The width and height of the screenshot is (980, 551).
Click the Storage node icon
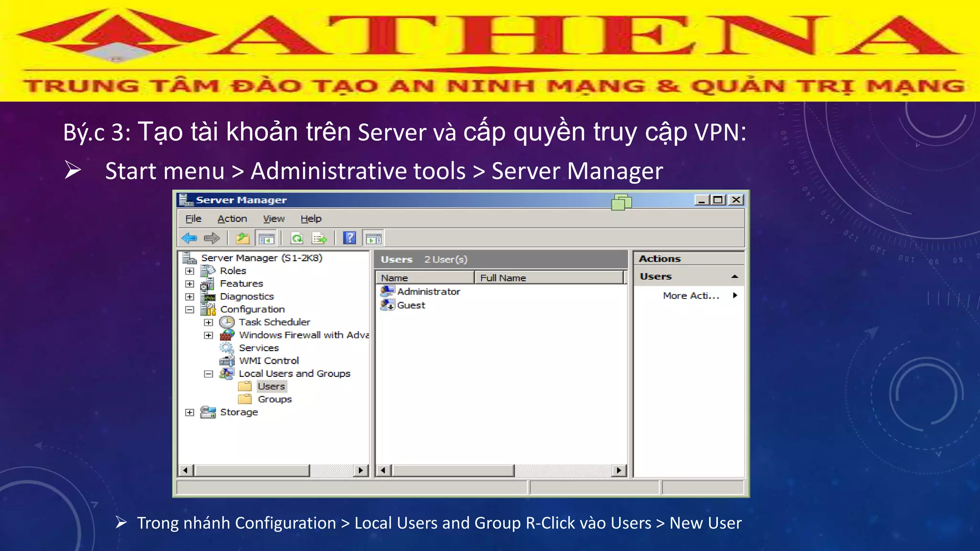208,412
